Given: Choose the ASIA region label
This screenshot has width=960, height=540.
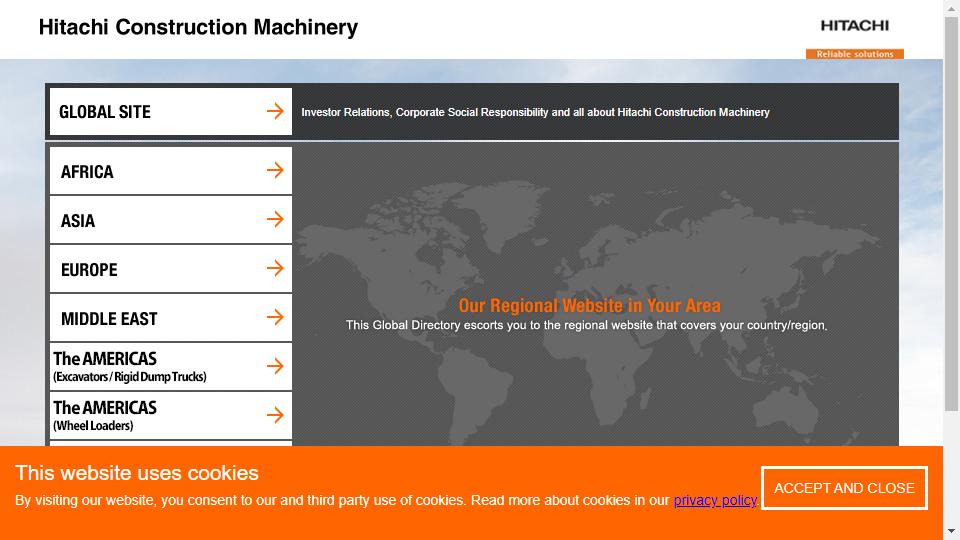Looking at the screenshot, I should (78, 221).
